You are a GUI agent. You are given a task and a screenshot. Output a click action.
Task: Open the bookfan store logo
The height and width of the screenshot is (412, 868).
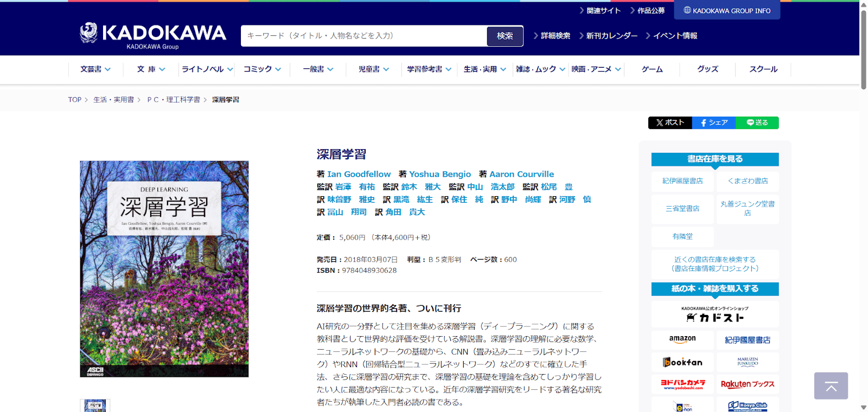pyautogui.click(x=682, y=362)
